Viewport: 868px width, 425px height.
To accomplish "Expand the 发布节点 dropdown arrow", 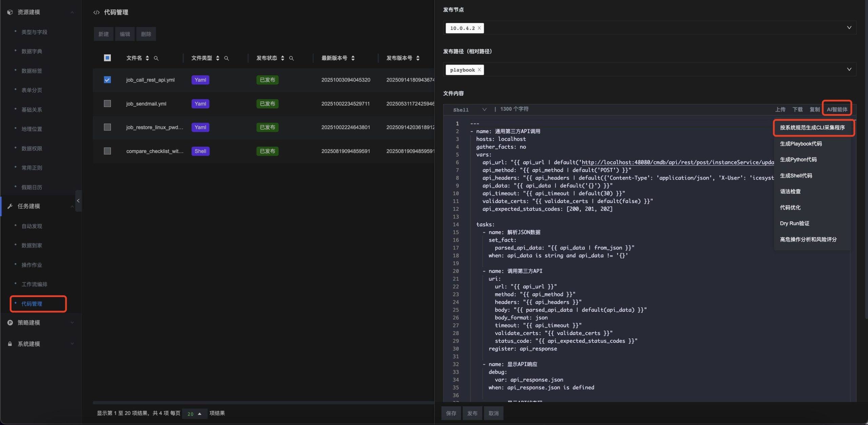I will [x=849, y=28].
